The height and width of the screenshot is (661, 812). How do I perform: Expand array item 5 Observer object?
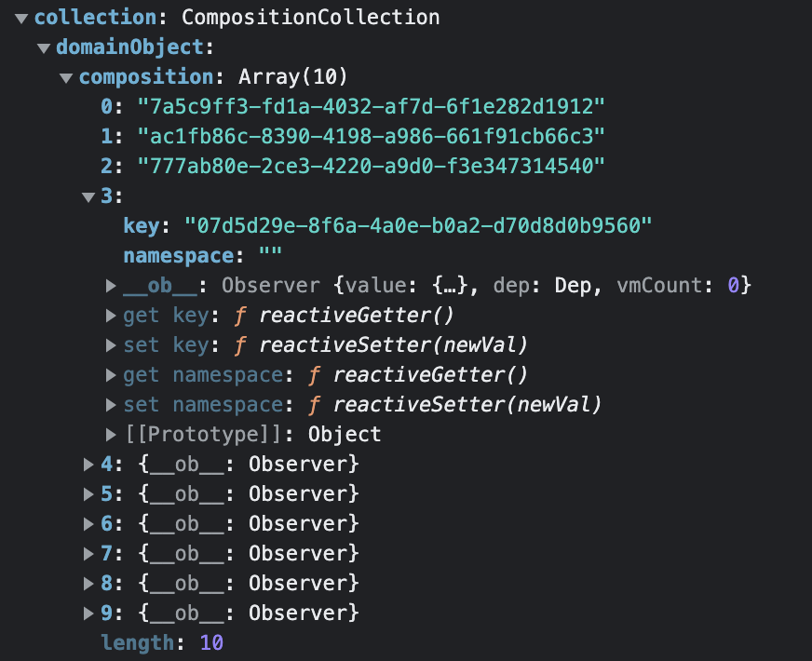click(88, 493)
